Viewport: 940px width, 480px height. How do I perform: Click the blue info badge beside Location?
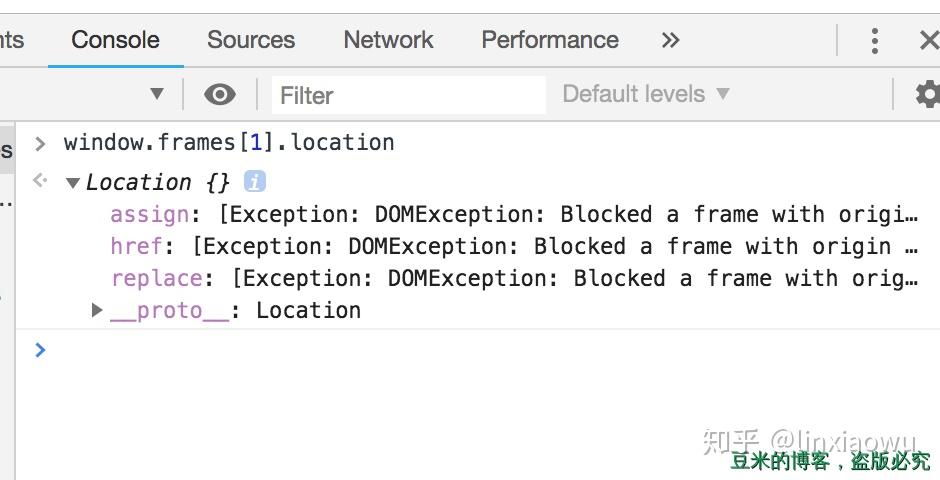click(x=256, y=182)
